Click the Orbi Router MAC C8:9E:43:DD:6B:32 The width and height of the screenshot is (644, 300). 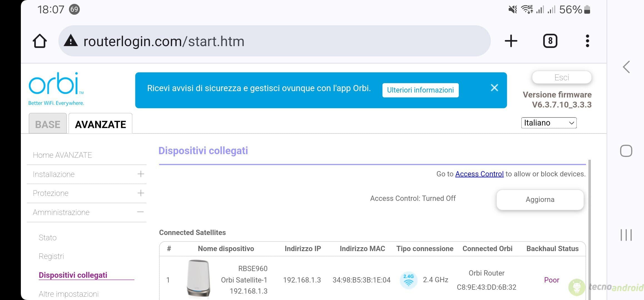pos(486,287)
